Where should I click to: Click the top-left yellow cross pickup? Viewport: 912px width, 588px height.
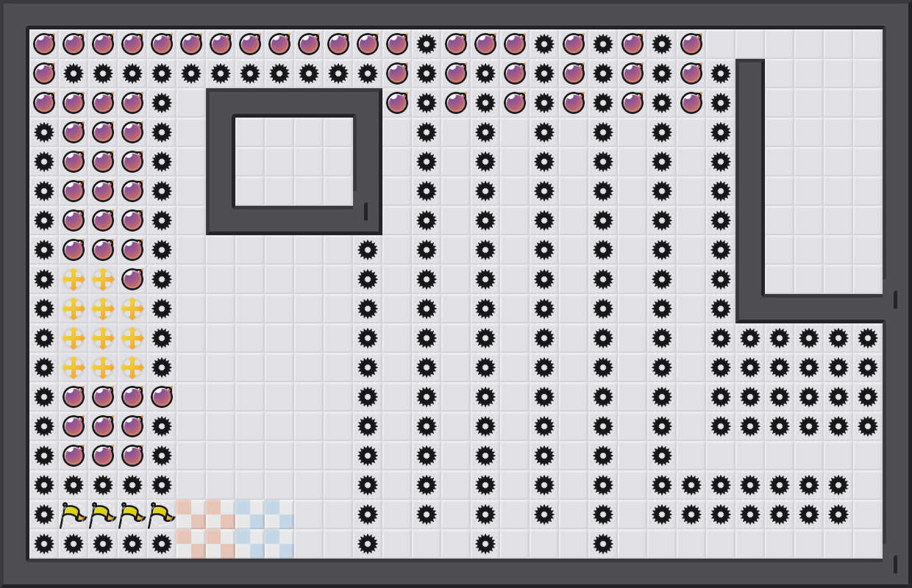(74, 279)
